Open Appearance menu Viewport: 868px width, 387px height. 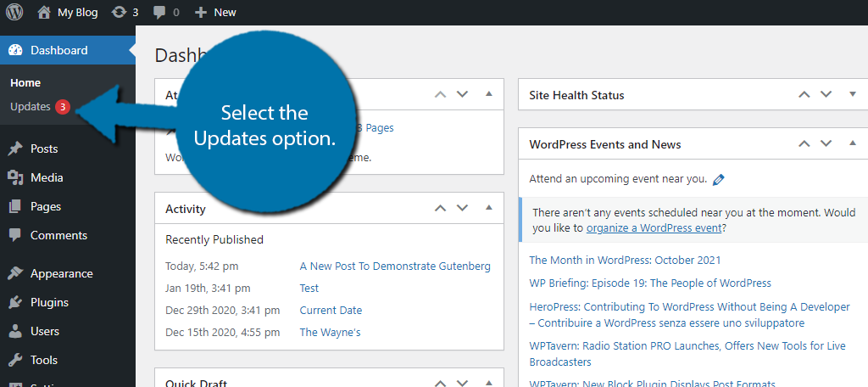(x=61, y=273)
